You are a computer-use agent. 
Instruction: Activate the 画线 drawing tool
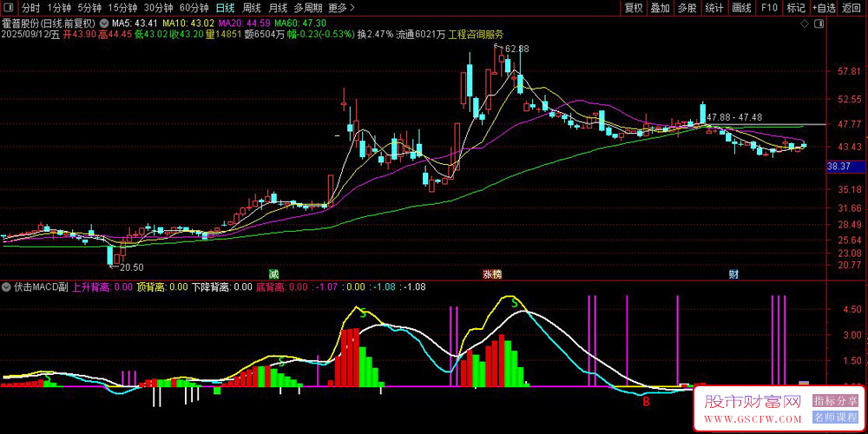click(741, 8)
